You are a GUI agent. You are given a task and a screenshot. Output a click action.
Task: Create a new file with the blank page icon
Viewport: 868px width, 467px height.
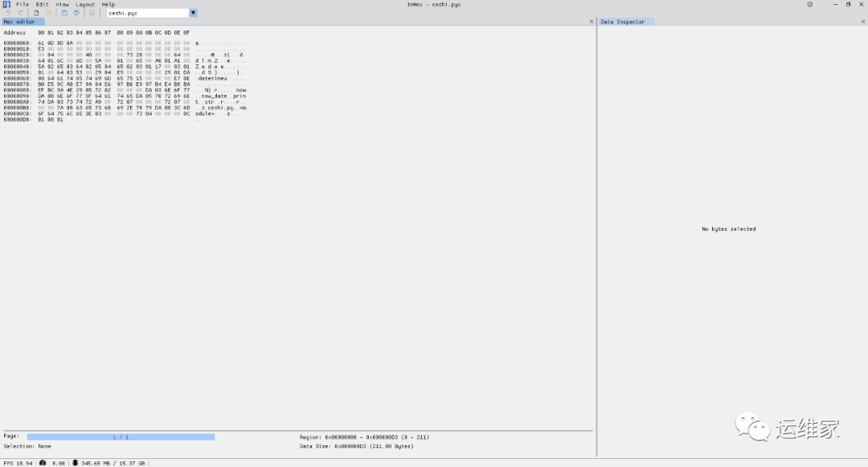[36, 13]
